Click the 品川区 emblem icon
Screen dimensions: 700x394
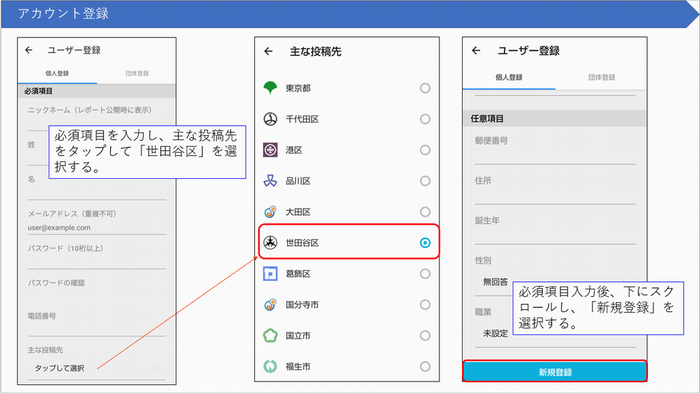click(x=270, y=181)
